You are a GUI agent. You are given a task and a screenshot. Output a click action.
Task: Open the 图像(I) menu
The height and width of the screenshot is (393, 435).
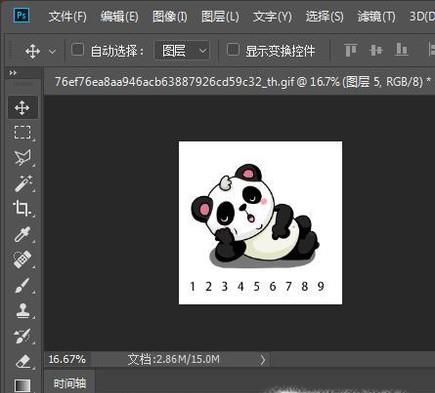(170, 16)
